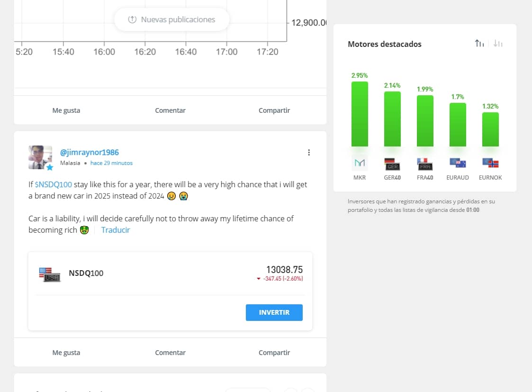Click the Nuevas publicaciones pill button

[x=171, y=20]
